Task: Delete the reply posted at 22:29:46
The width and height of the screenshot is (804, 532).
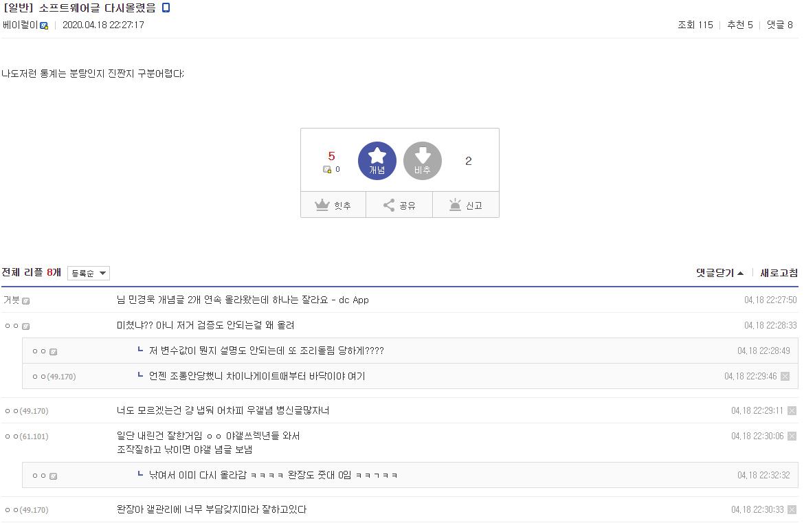Action: click(785, 377)
